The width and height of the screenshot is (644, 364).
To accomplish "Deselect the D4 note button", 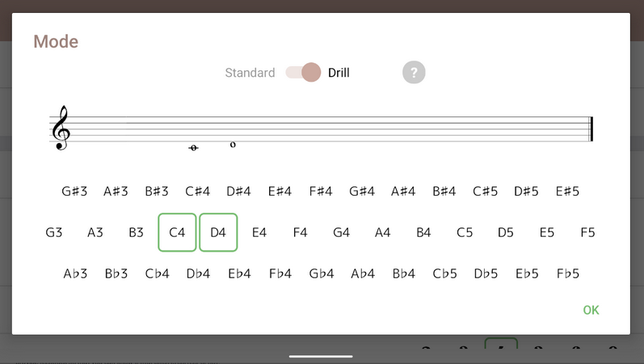I will click(x=218, y=232).
